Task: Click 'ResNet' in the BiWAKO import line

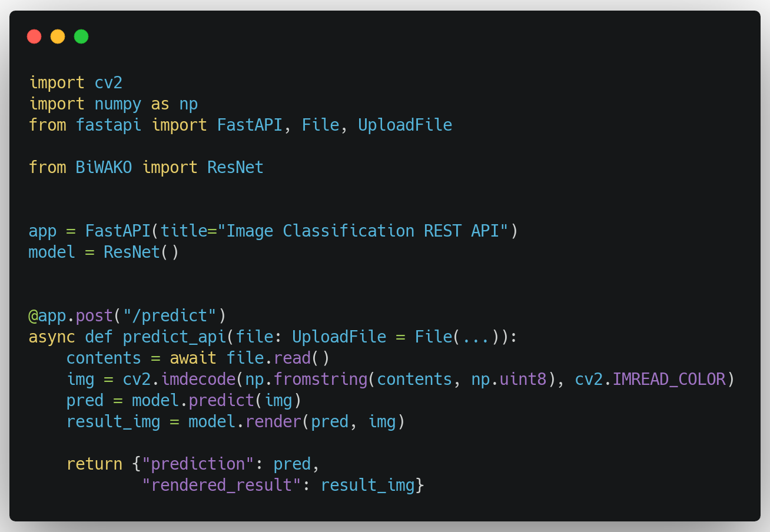Action: point(235,168)
